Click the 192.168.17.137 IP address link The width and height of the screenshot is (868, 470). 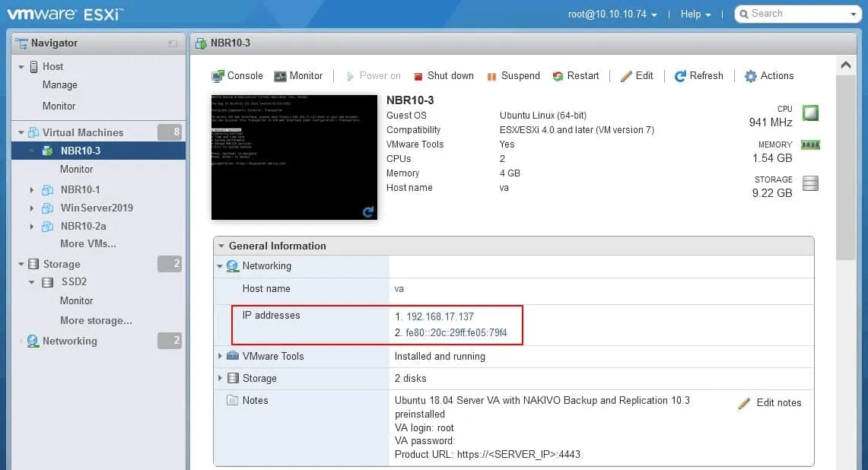point(440,316)
